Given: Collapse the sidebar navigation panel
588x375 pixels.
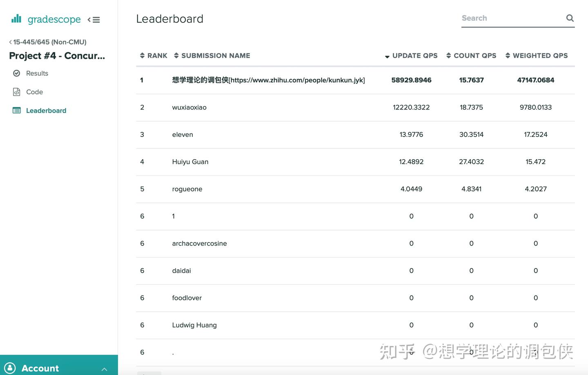Looking at the screenshot, I should pos(94,19).
